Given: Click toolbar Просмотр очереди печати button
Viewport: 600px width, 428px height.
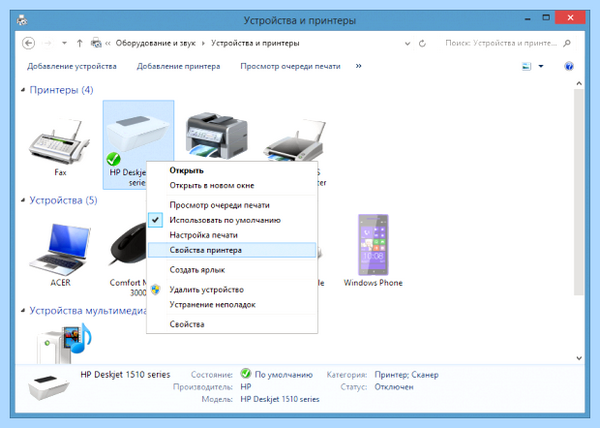Looking at the screenshot, I should pos(290,66).
